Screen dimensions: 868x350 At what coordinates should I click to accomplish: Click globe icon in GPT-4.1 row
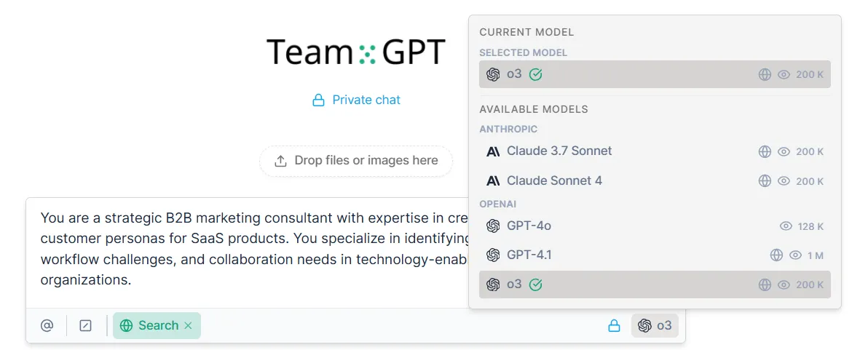coord(776,255)
